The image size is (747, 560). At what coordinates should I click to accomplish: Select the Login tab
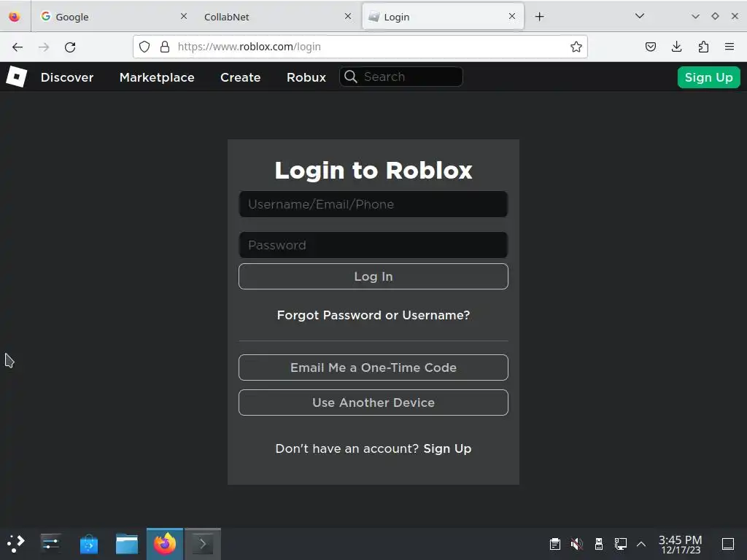[443, 17]
